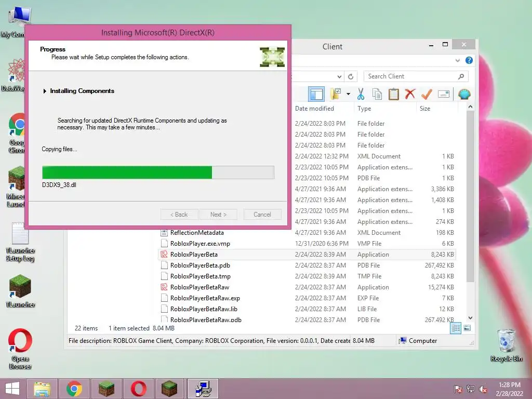
Task: Click the Next button in DirectX installer
Action: 218,215
